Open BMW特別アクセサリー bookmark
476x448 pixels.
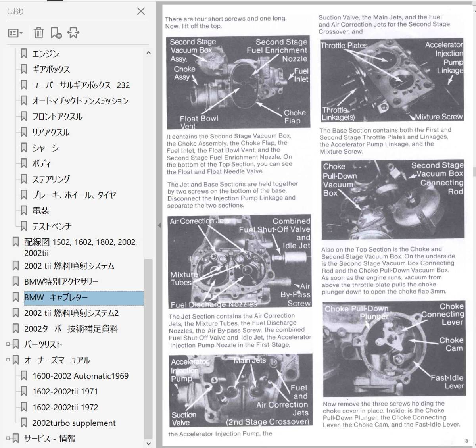pos(61,281)
